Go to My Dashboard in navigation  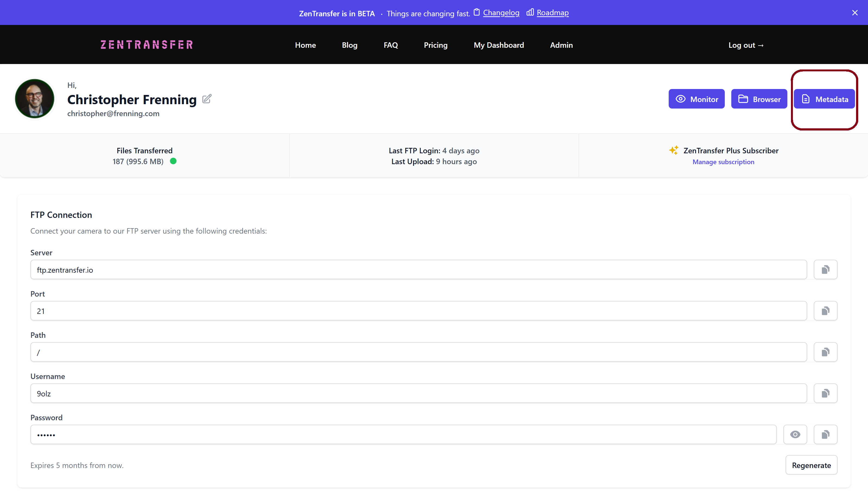(498, 45)
